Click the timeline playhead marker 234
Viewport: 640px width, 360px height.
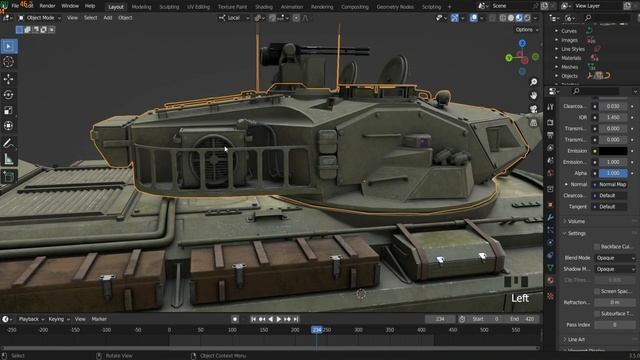coord(317,330)
